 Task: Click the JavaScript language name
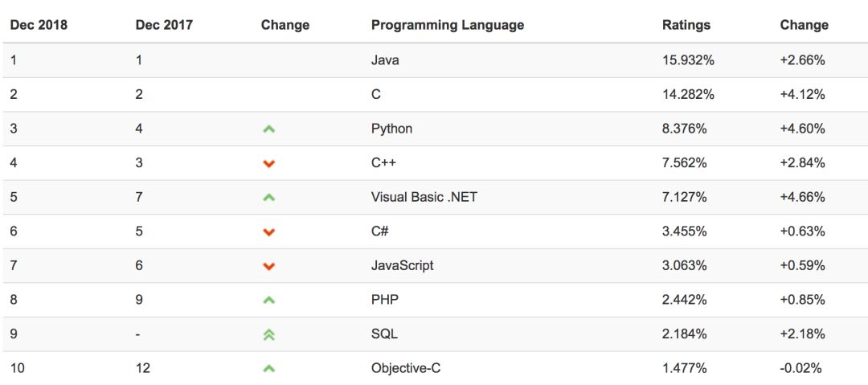click(403, 265)
